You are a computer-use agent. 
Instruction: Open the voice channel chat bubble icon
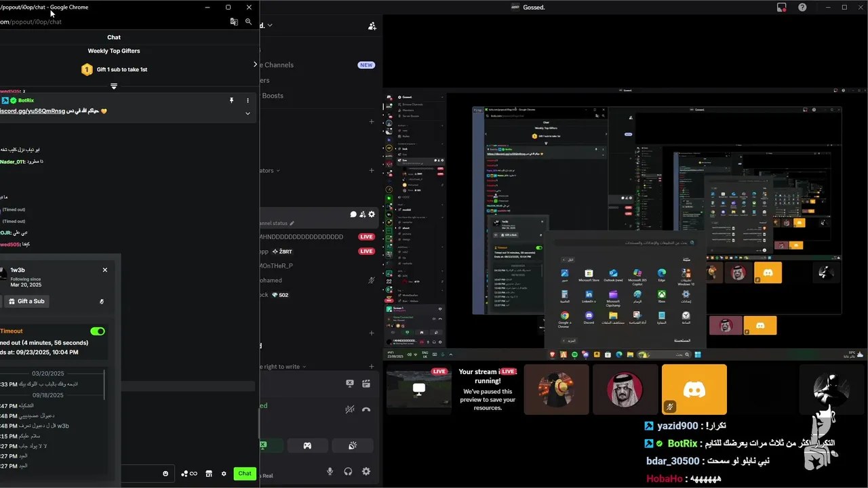(353, 214)
